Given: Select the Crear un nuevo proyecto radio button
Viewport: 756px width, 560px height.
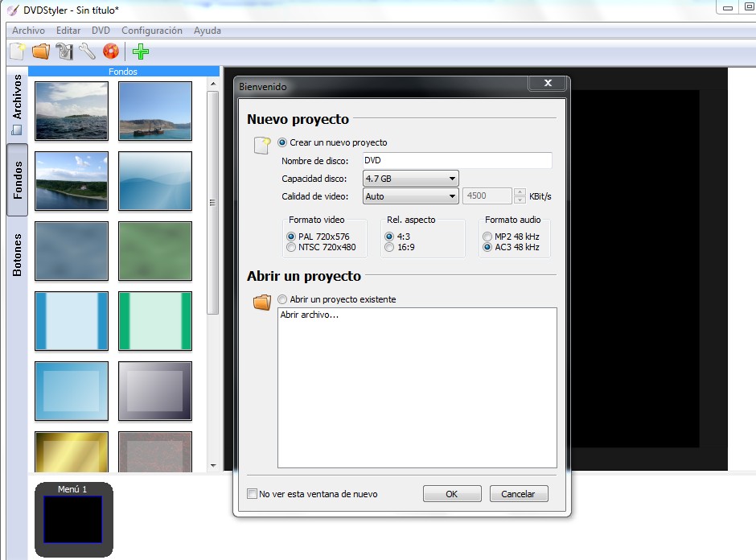Looking at the screenshot, I should [x=282, y=142].
